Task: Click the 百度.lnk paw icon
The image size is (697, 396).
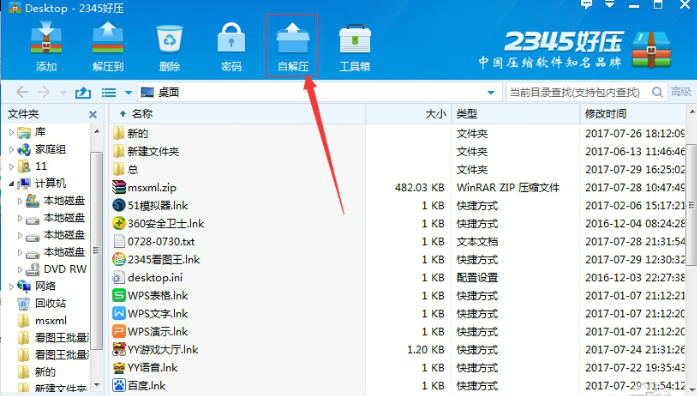Action: [119, 385]
